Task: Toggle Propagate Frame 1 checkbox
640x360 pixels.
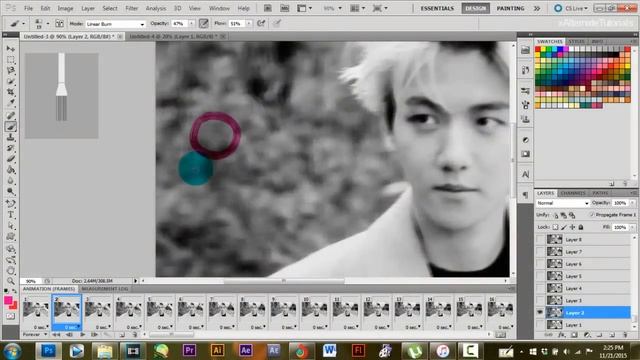Action: tap(591, 215)
